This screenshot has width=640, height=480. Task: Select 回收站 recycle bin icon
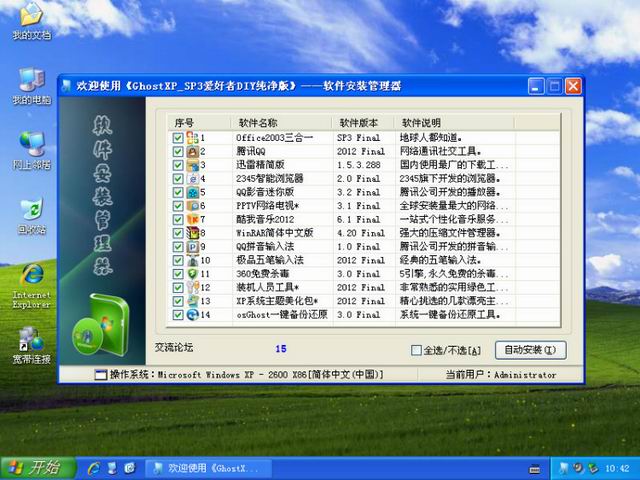[31, 216]
